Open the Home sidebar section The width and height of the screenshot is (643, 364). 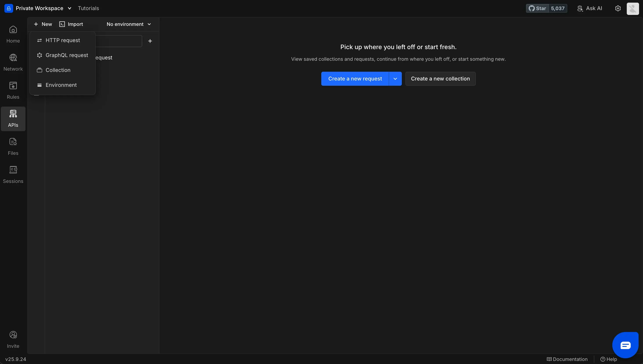pos(13,34)
